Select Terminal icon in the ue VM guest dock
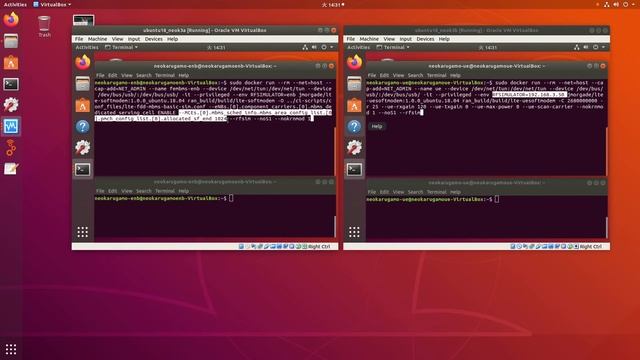This screenshot has width=640, height=360. coord(354,169)
